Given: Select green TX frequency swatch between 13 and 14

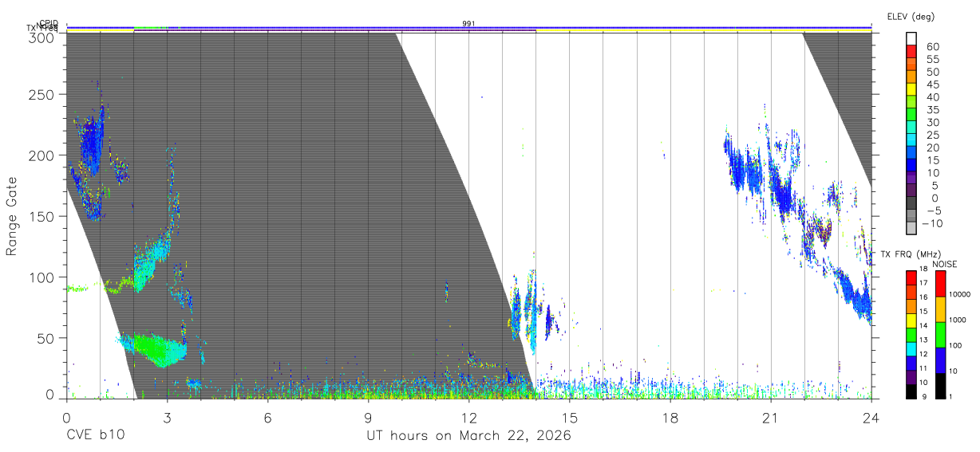Looking at the screenshot, I should pyautogui.click(x=911, y=335).
